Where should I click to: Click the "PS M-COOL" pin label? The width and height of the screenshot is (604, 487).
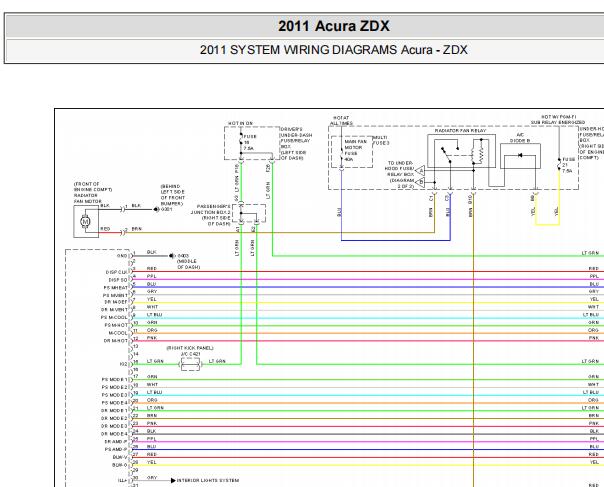[x=114, y=317]
